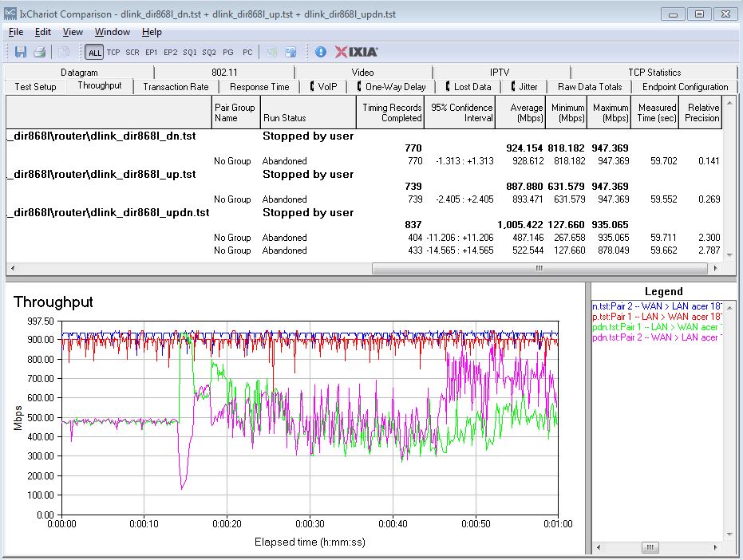Select the green Pair 1 LAN > WAN legend entry
The width and height of the screenshot is (743, 560).
click(x=657, y=327)
